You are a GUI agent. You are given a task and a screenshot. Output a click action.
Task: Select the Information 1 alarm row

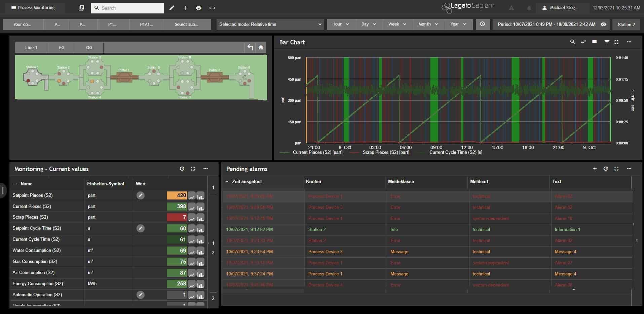(x=428, y=230)
